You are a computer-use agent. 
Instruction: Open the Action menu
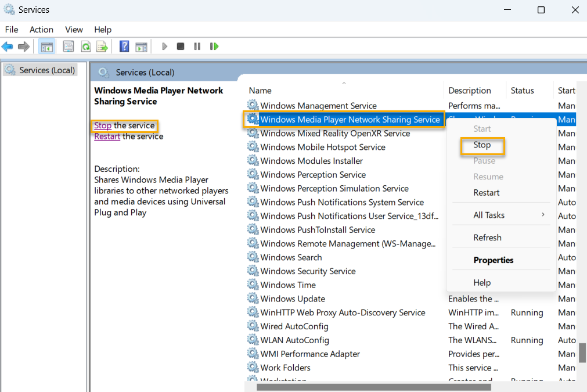tap(41, 29)
